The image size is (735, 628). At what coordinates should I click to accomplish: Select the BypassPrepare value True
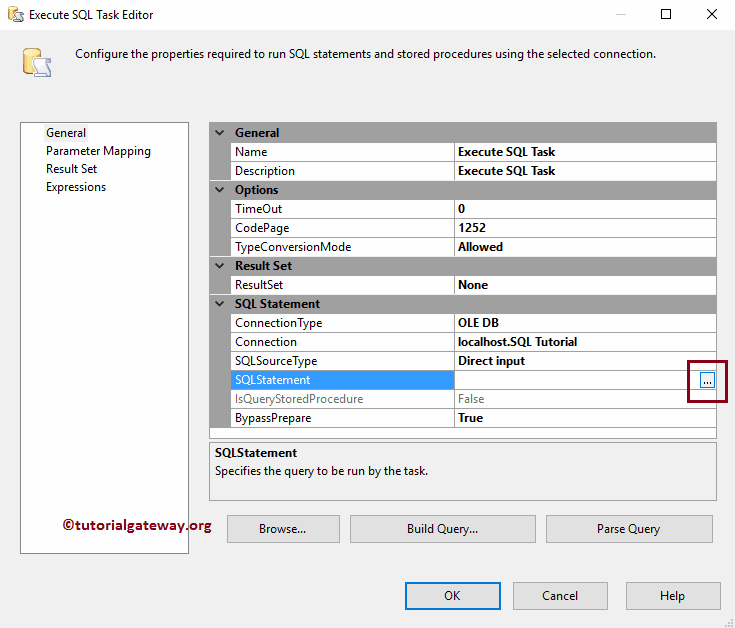pyautogui.click(x=585, y=418)
